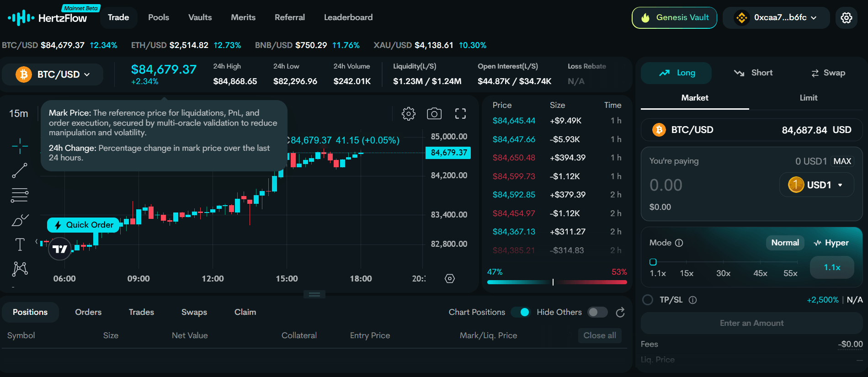Switch to the Swap tab
Viewport: 868px width, 377px height.
[x=828, y=73]
